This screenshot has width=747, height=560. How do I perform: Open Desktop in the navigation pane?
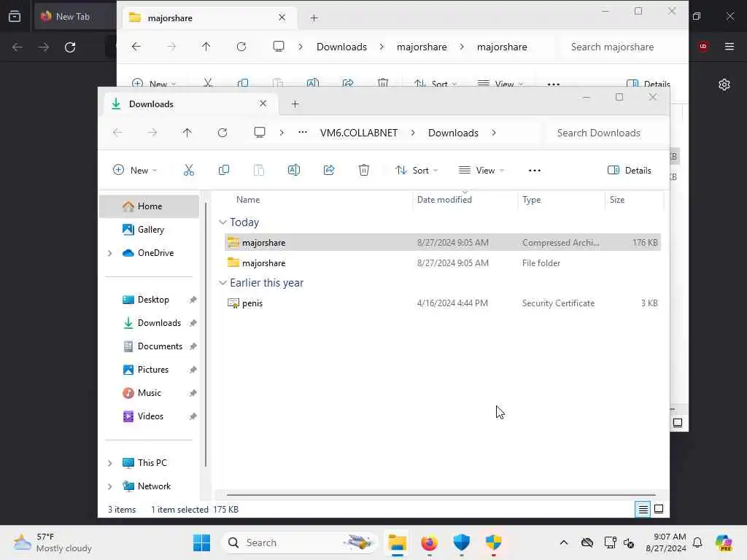coord(149,300)
